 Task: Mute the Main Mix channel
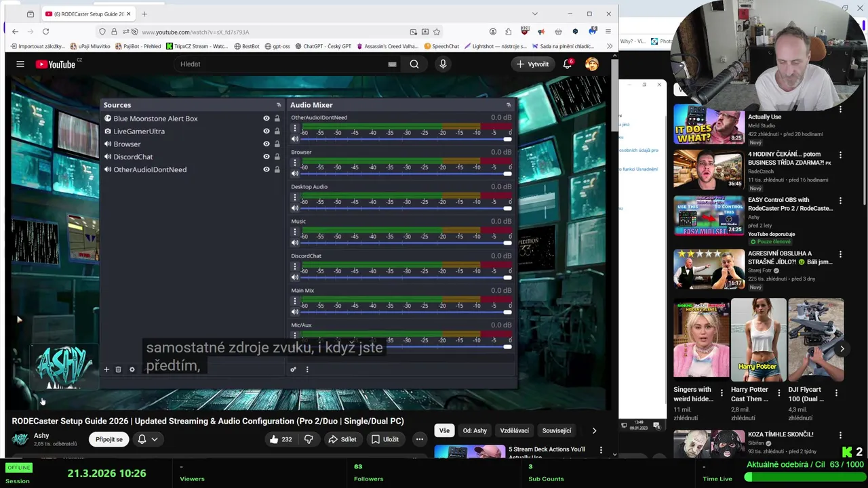click(295, 312)
